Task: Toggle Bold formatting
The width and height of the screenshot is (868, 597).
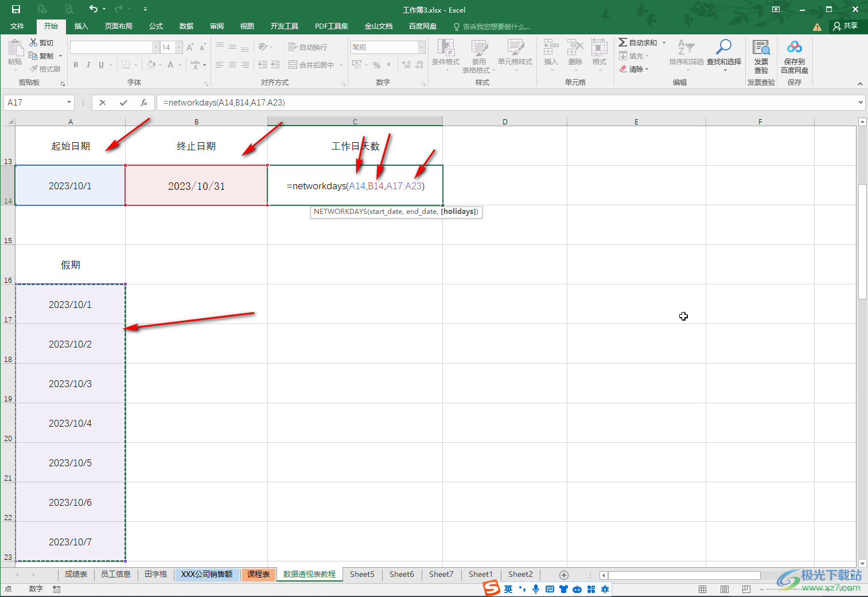Action: pyautogui.click(x=76, y=65)
